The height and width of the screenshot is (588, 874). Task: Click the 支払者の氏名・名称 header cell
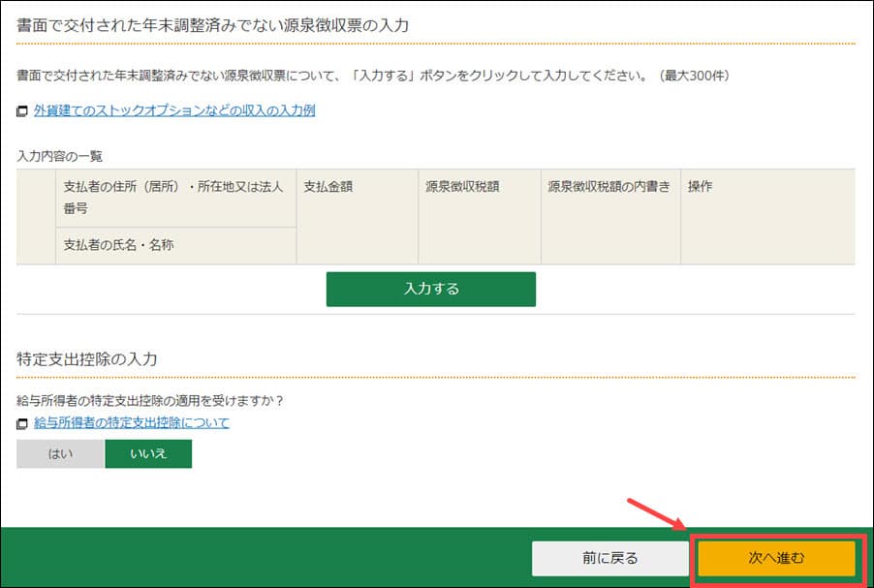click(118, 245)
